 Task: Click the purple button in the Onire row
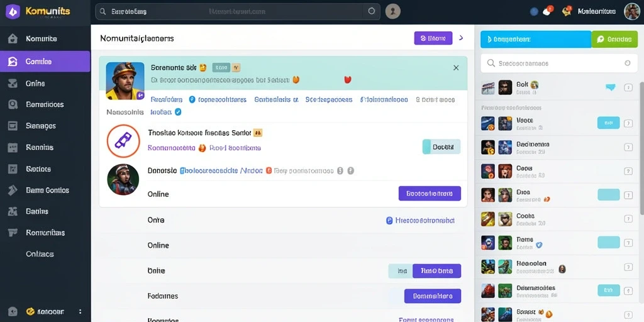[x=436, y=271]
